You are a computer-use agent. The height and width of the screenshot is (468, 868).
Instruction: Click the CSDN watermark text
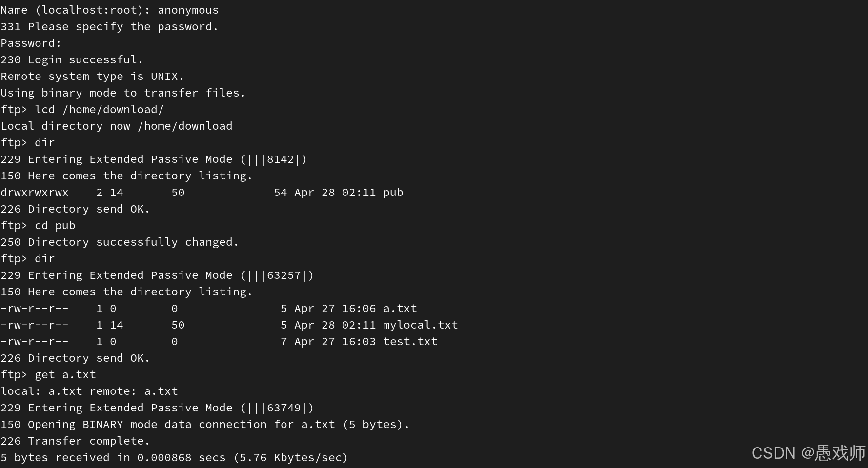pos(808,453)
